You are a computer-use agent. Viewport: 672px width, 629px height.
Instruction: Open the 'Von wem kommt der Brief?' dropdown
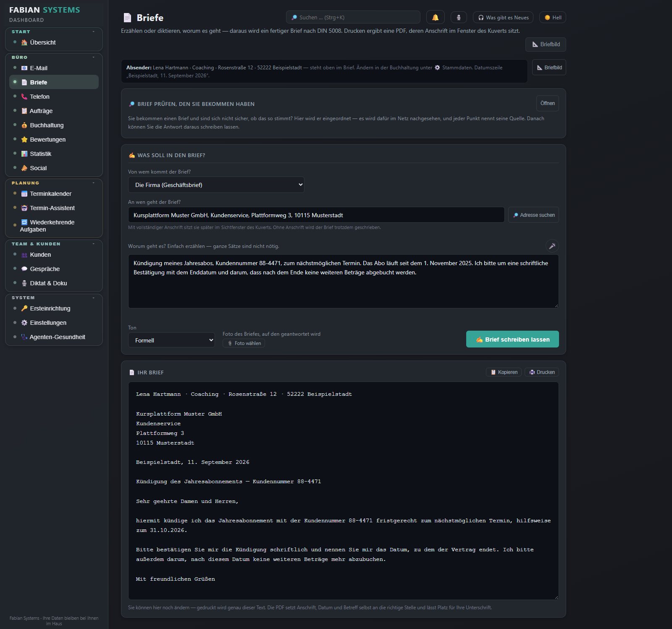click(216, 185)
